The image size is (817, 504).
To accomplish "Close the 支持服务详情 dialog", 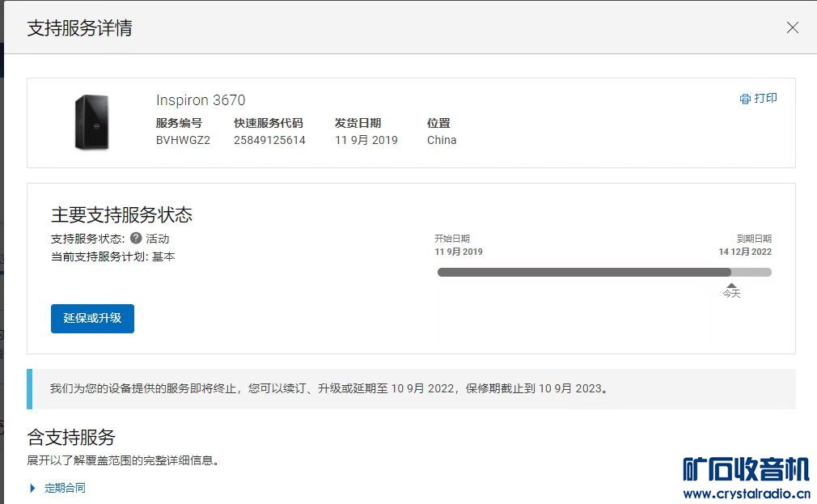I will pos(792,28).
